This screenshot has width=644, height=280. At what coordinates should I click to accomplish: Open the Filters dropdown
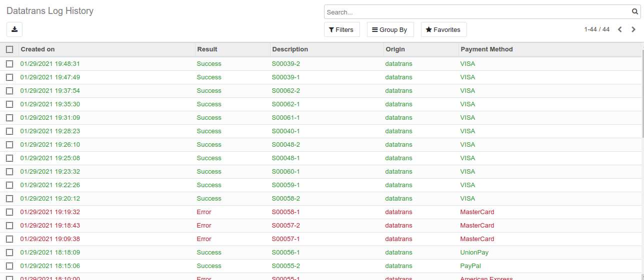pyautogui.click(x=341, y=29)
